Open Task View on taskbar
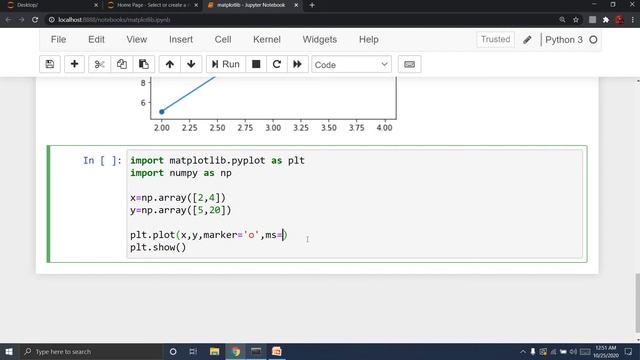Image resolution: width=640 pixels, height=360 pixels. click(x=193, y=351)
